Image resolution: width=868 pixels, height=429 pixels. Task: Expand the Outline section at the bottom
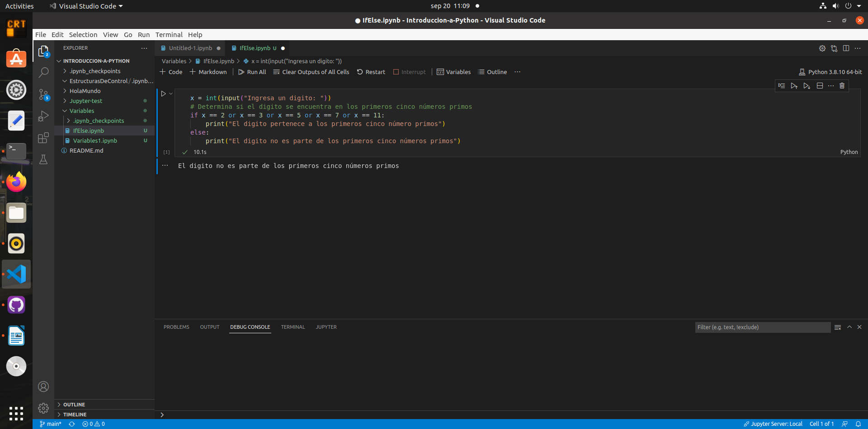pos(75,404)
